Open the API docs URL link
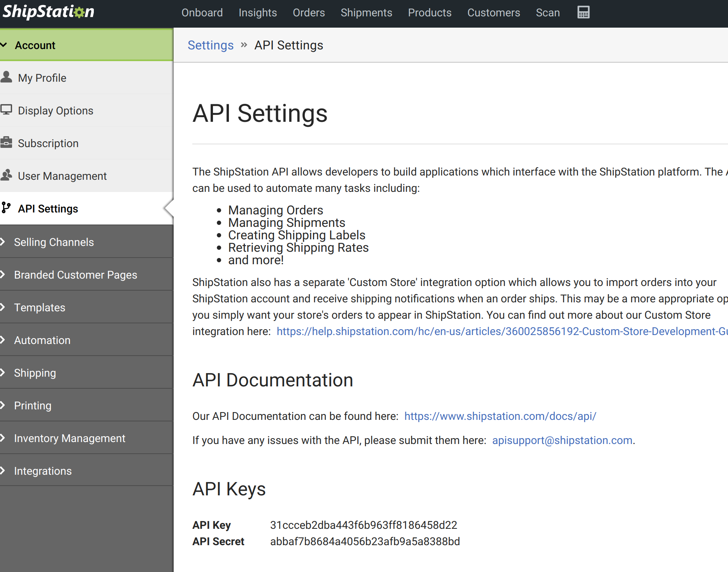This screenshot has height=572, width=728. 500,416
